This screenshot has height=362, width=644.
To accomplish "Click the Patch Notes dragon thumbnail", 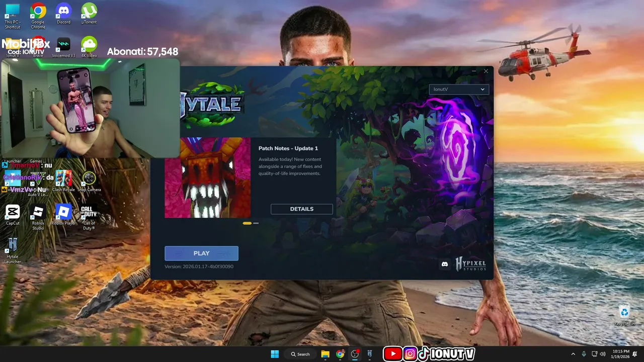I will [208, 178].
